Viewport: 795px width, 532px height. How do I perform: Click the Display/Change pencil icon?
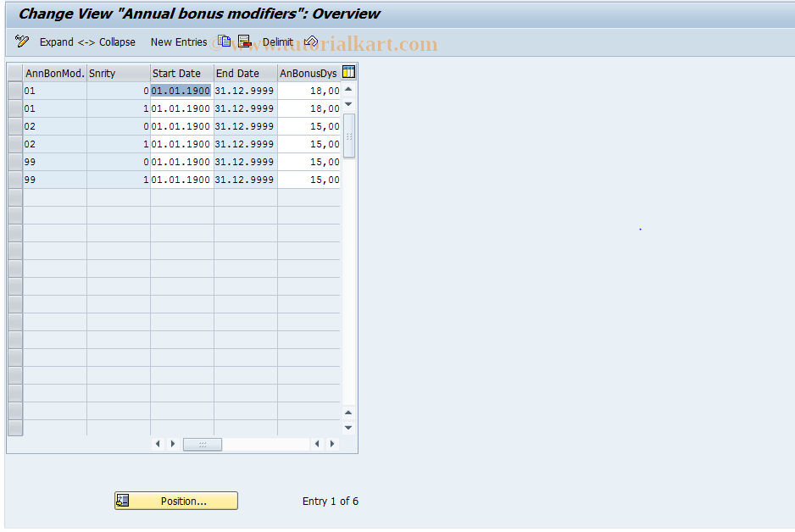(22, 42)
